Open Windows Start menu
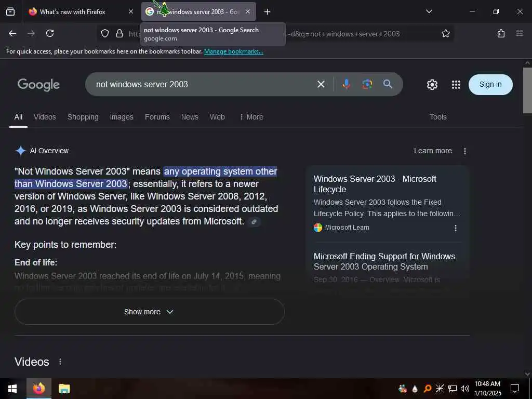 click(x=12, y=389)
